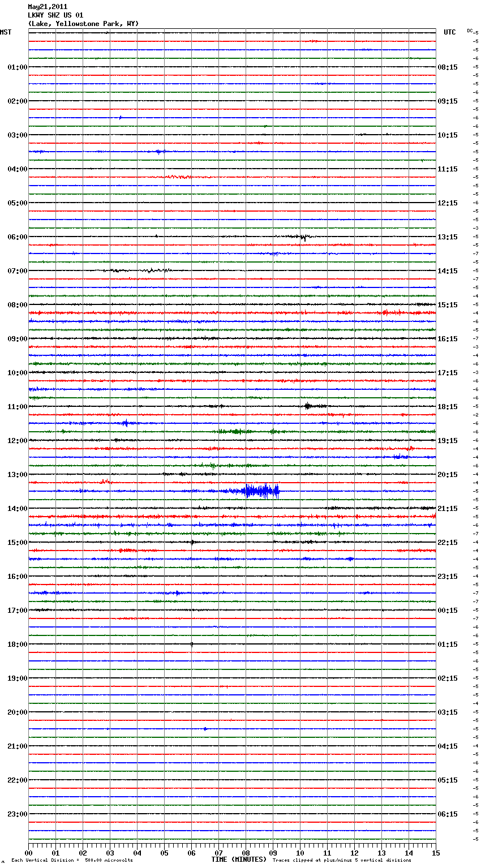Select the 14:00 MST time label
The width and height of the screenshot is (481, 868).
[x=17, y=509]
